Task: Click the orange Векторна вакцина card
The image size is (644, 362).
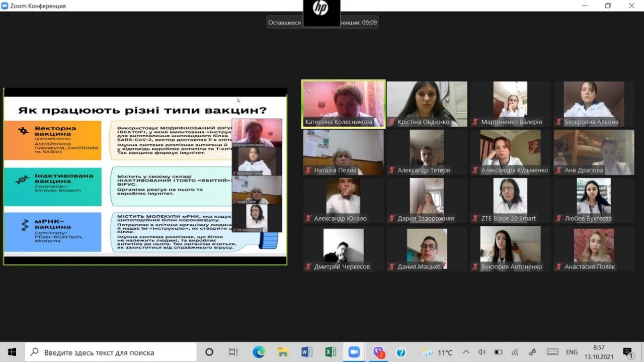Action: tap(53, 140)
